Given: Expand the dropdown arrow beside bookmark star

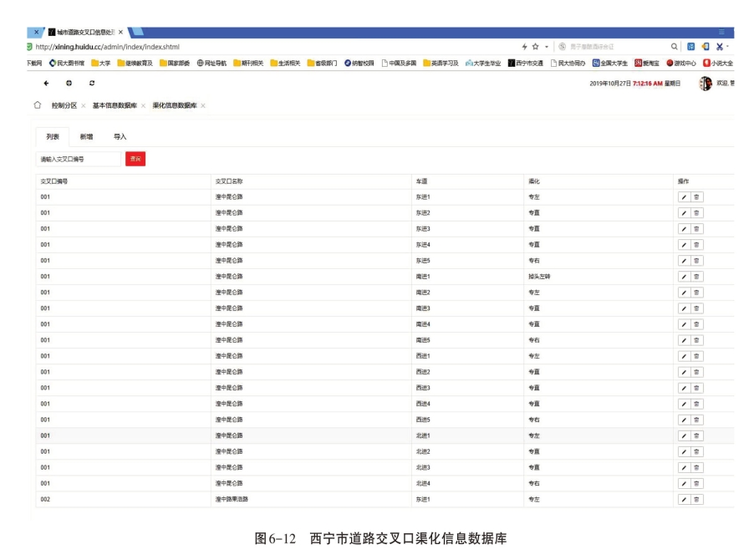Looking at the screenshot, I should coord(547,46).
